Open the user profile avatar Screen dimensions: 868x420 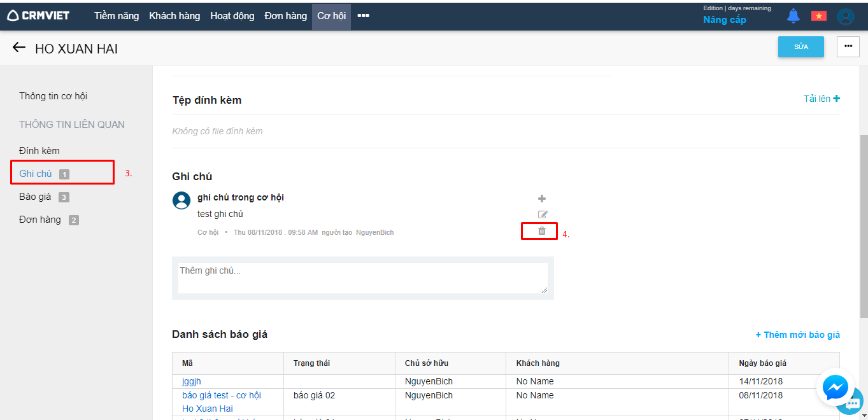click(845, 17)
